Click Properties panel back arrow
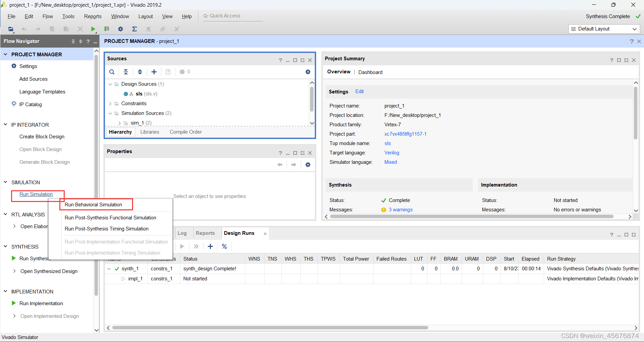This screenshot has width=644, height=342. pos(280,164)
